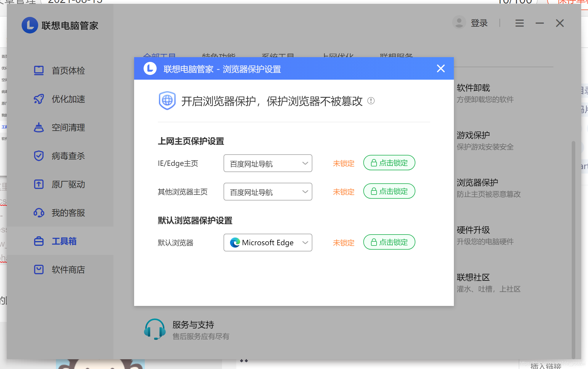Screen dimensions: 588x369
Task: Click the 病毒查杀 shield icon
Action: pyautogui.click(x=39, y=156)
